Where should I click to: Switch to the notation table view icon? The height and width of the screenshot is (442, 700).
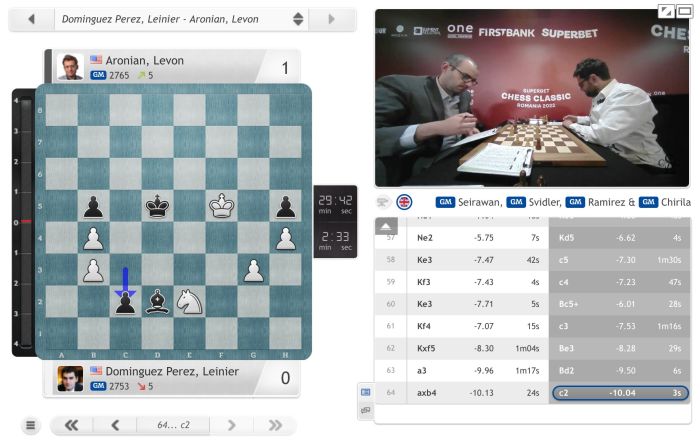tap(366, 392)
